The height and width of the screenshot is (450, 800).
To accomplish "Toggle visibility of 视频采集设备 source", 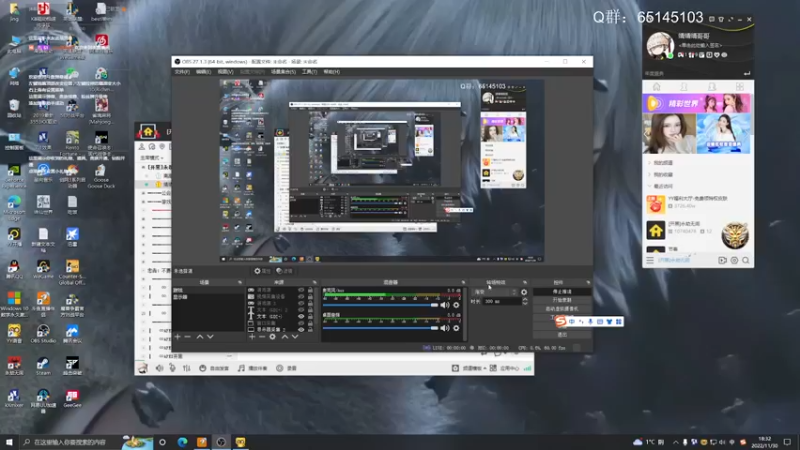I will [x=301, y=296].
